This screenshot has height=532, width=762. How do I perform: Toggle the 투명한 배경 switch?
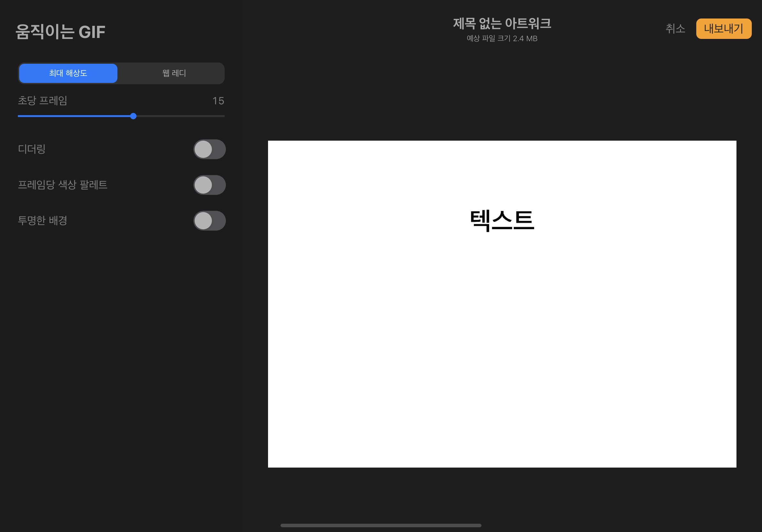coord(209,221)
